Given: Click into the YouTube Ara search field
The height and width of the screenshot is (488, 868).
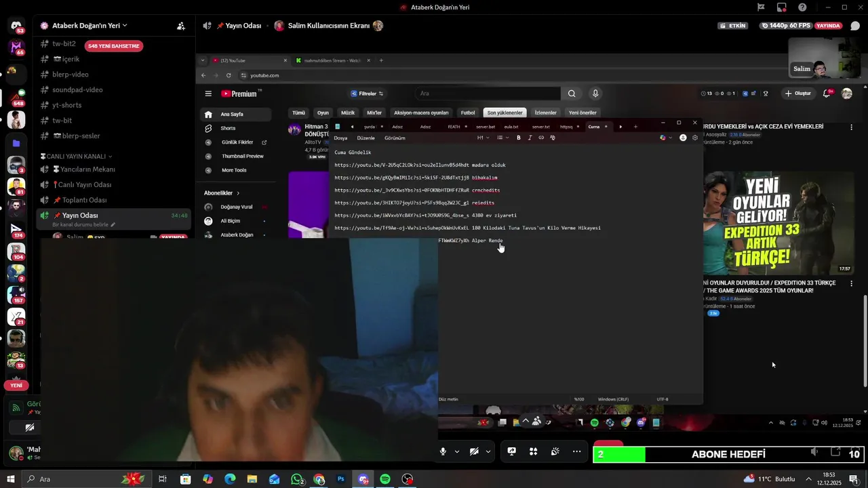Looking at the screenshot, I should [488, 94].
